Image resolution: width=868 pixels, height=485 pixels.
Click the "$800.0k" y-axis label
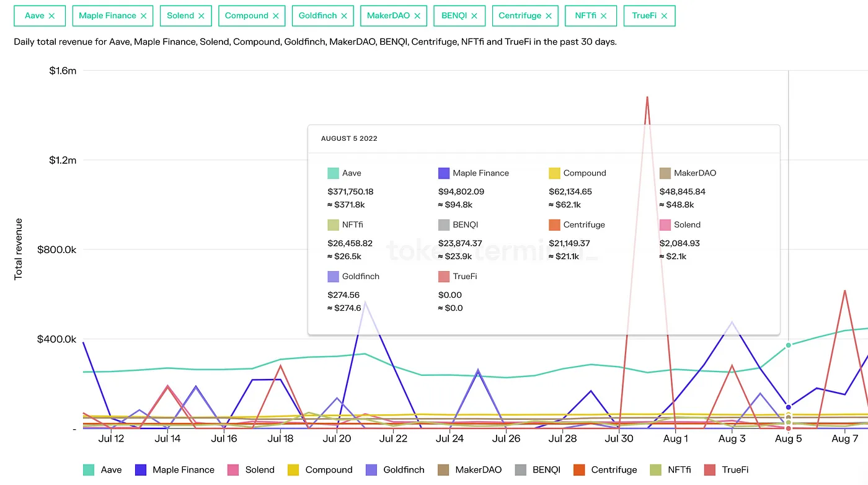(56, 249)
